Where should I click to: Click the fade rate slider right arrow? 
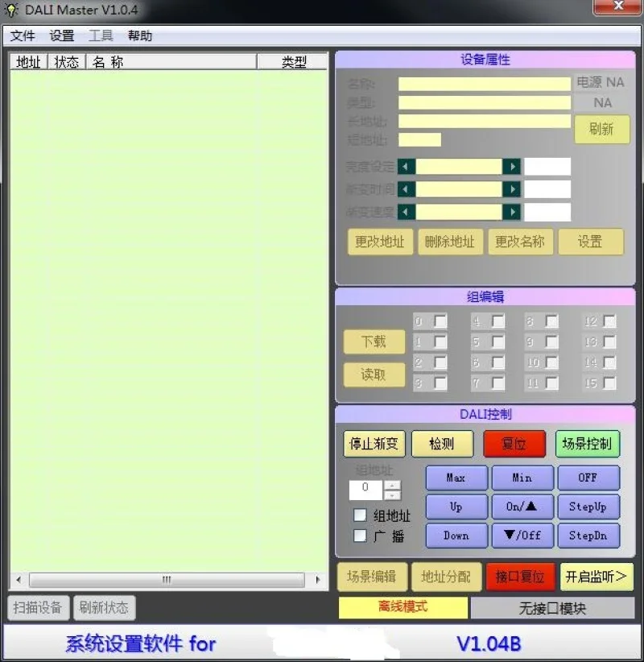coord(512,212)
